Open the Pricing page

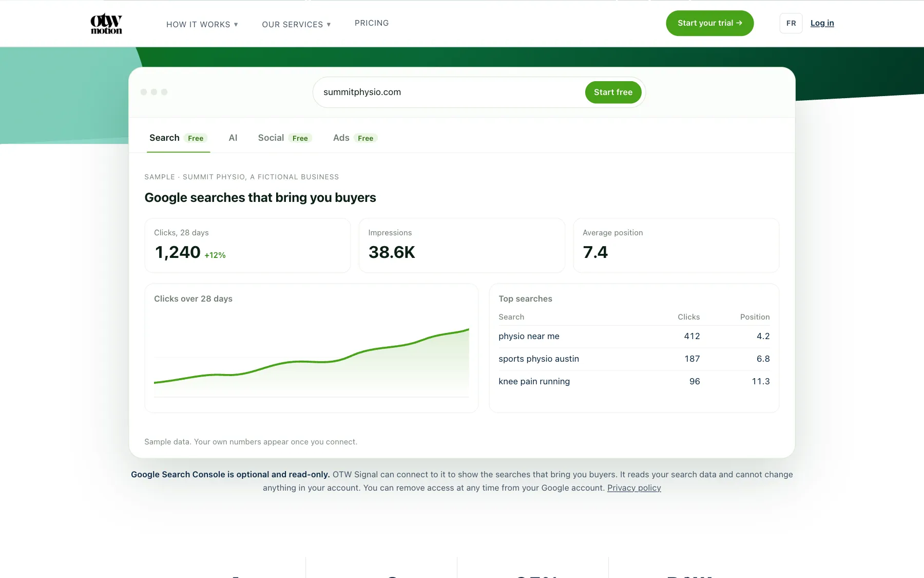(x=372, y=23)
